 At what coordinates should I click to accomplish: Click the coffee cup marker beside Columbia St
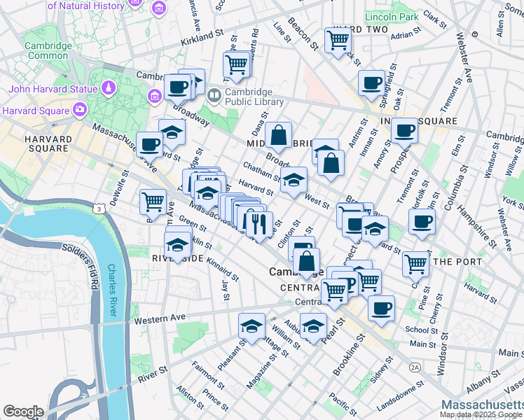(x=422, y=224)
